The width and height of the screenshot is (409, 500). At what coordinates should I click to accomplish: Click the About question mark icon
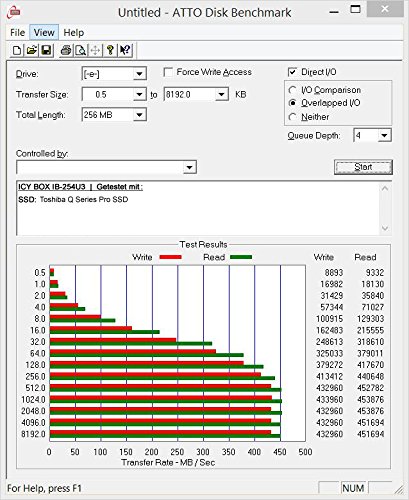click(110, 51)
